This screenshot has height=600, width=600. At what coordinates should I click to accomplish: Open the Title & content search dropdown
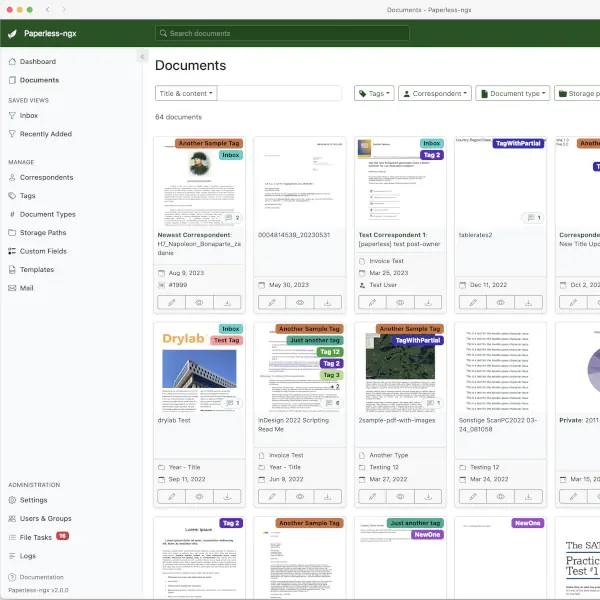point(185,93)
